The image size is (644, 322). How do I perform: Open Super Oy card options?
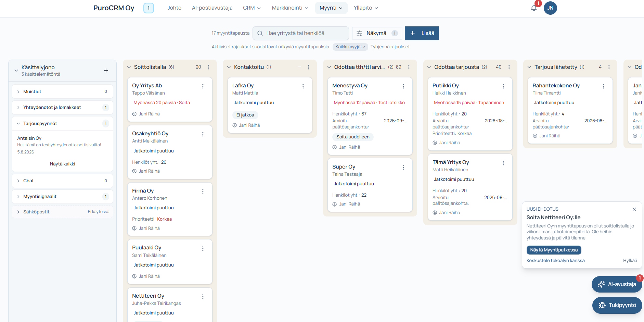403,168
